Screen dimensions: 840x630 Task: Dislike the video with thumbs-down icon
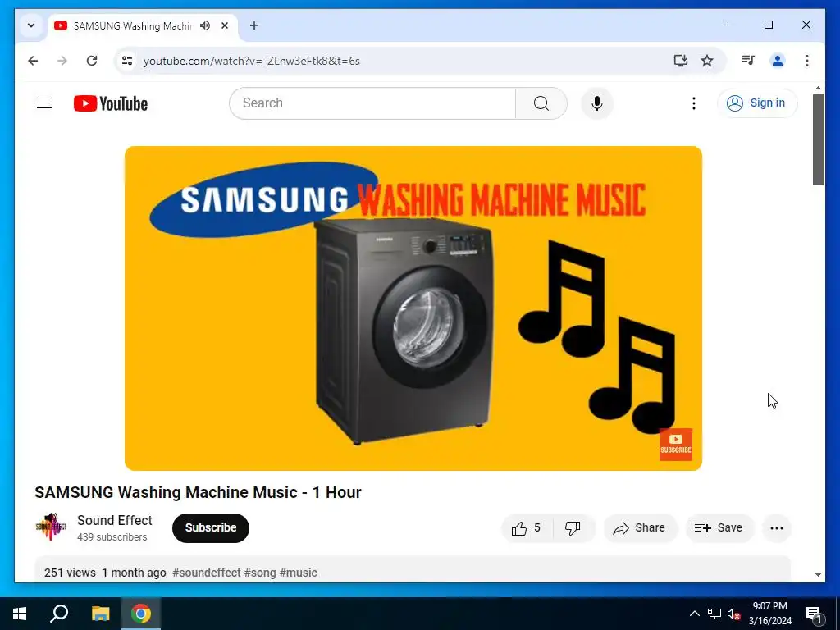pos(572,528)
